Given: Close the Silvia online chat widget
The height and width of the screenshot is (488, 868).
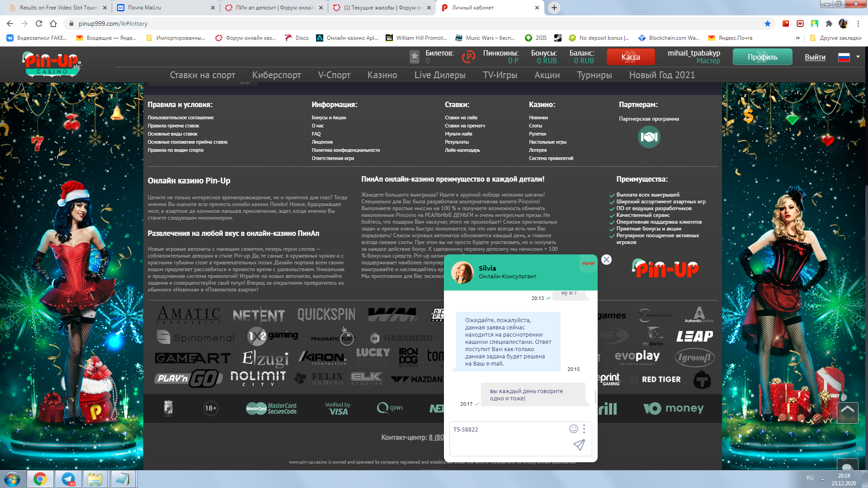Looking at the screenshot, I should pos(606,259).
